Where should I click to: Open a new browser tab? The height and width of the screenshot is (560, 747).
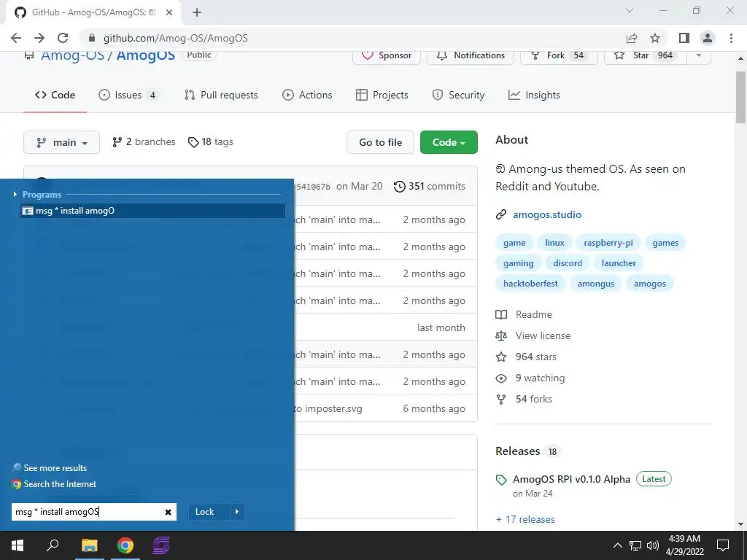[x=197, y=12]
